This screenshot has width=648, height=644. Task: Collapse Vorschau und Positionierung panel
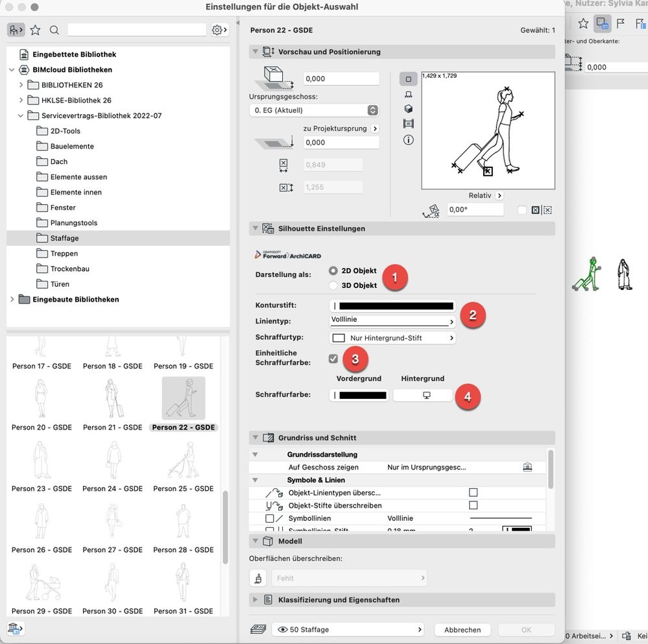point(255,52)
